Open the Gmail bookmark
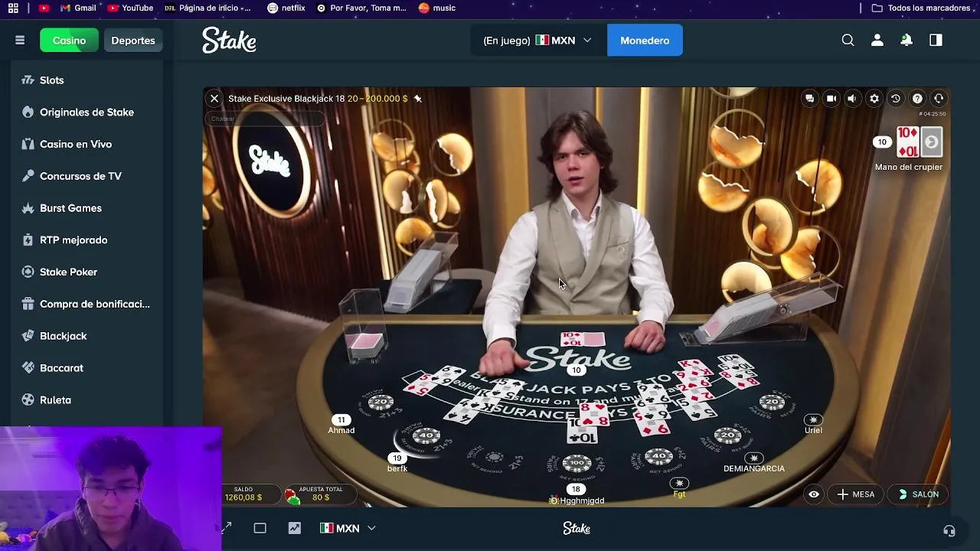Image resolution: width=980 pixels, height=551 pixels. tap(79, 8)
